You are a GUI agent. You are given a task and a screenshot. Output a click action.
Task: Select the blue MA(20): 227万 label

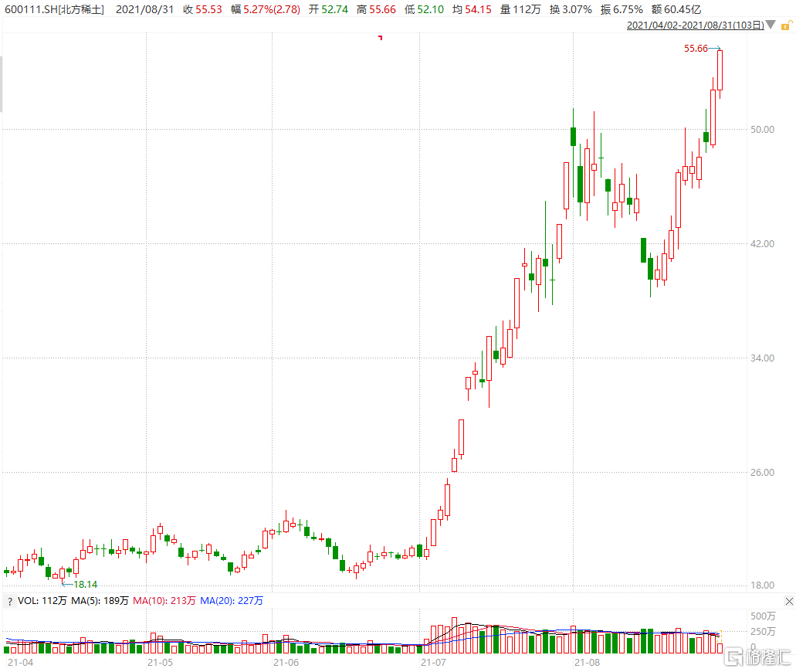(232, 601)
